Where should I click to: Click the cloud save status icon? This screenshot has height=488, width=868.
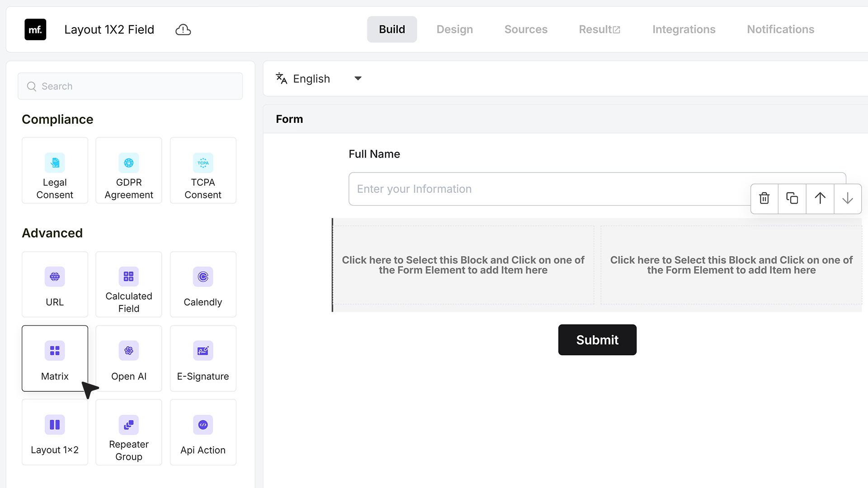(183, 30)
